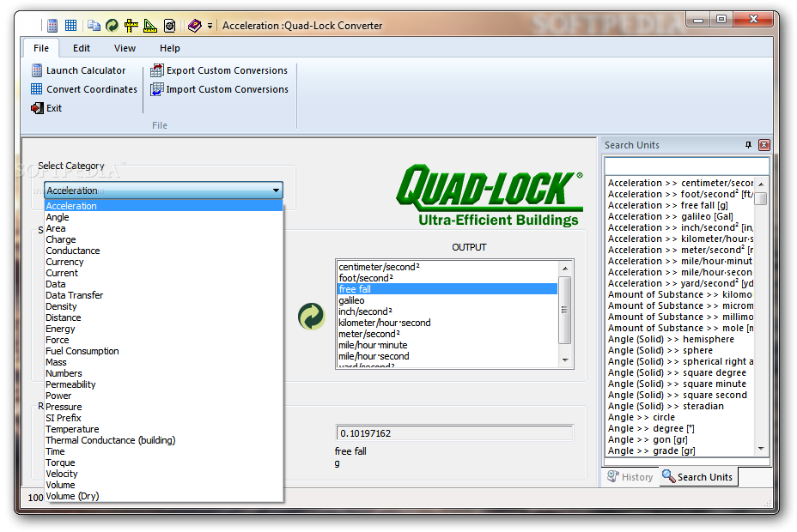Click Search Units list scroll down arrow
The height and width of the screenshot is (532, 797).
coord(761,449)
